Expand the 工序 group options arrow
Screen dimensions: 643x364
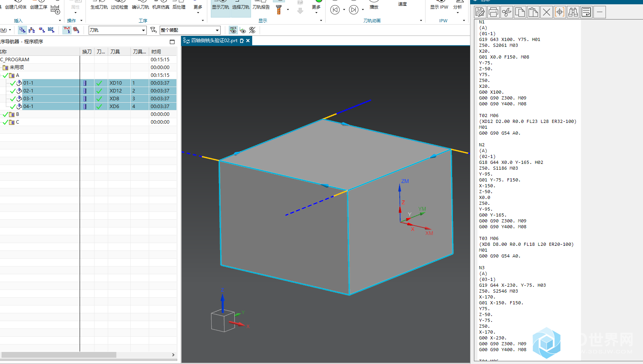(x=203, y=21)
